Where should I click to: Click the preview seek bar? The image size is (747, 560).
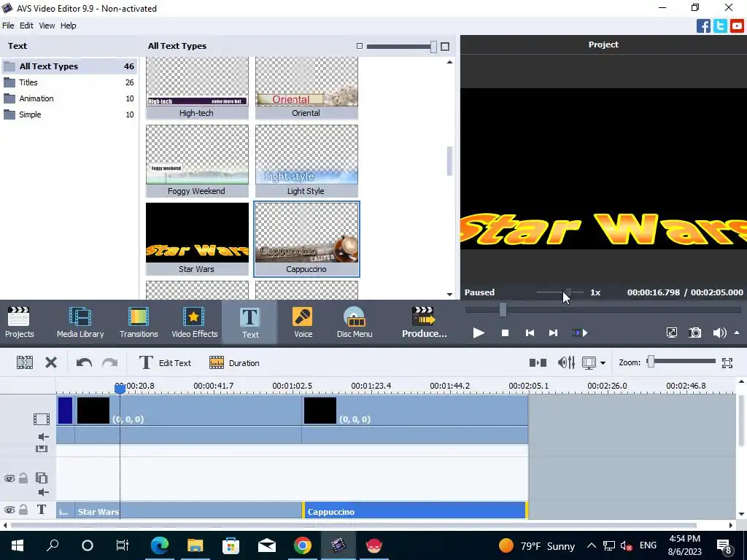coord(603,310)
